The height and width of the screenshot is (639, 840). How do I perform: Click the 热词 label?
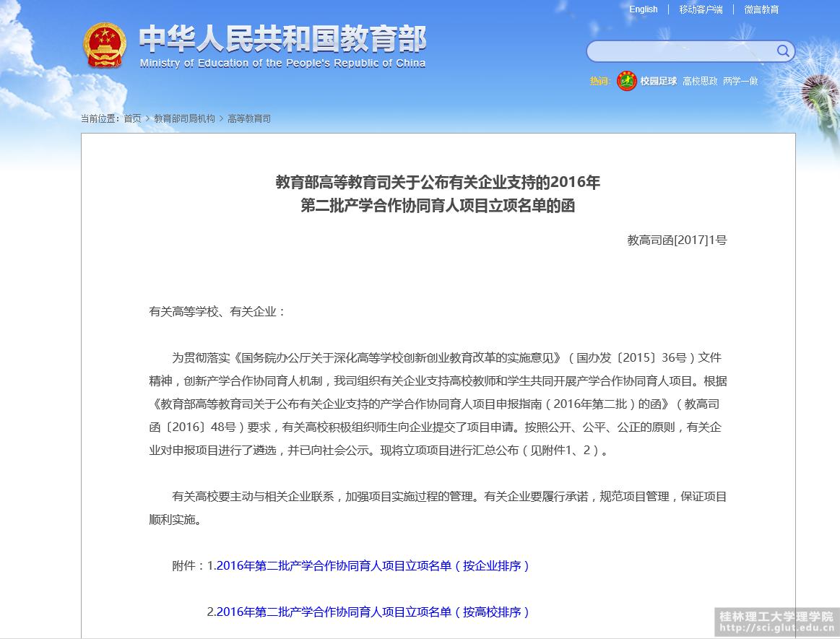coord(599,81)
